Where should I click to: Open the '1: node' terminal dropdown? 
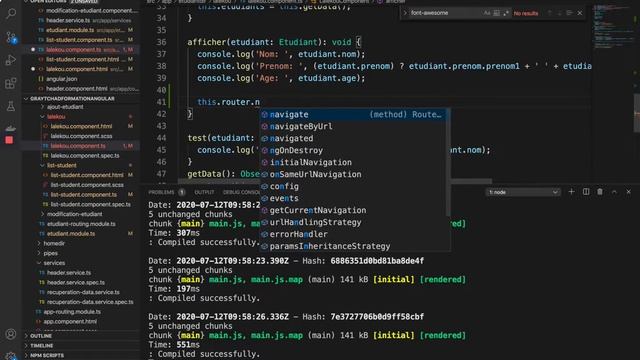point(523,192)
